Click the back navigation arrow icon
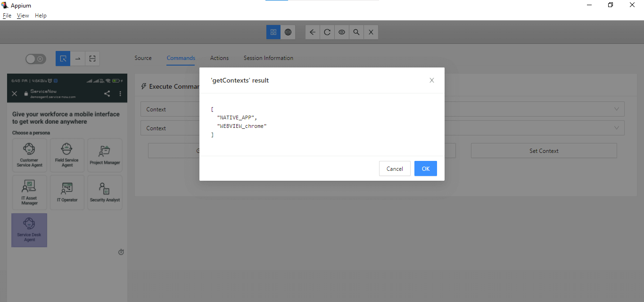This screenshot has height=302, width=644. coord(312,32)
